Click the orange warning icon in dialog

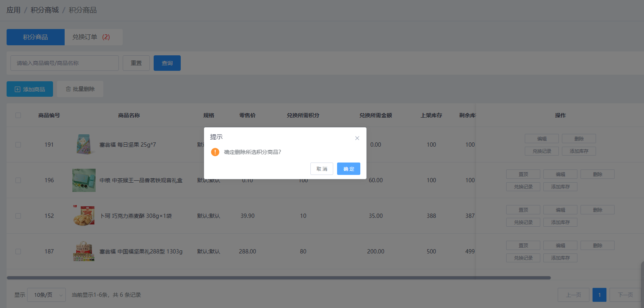(215, 152)
